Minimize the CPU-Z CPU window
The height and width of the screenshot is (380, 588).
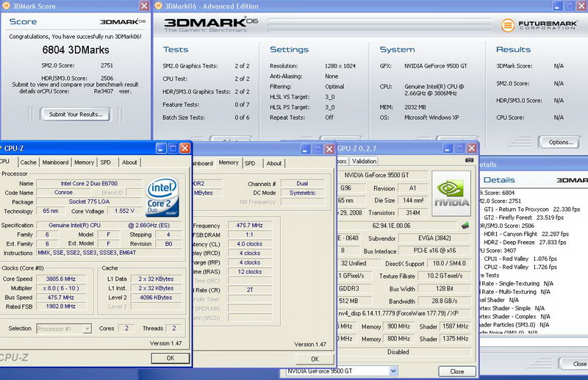click(161, 148)
